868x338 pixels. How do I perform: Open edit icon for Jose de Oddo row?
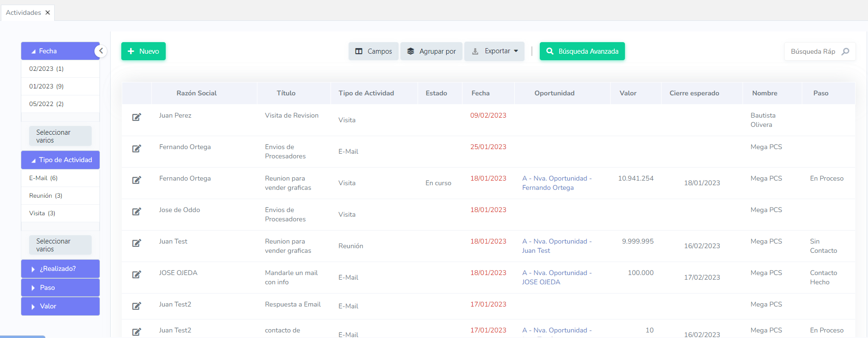point(137,212)
